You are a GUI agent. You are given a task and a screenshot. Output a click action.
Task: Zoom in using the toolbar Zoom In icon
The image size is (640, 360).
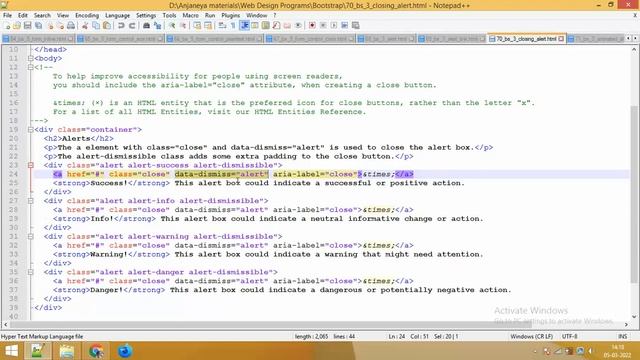172,26
